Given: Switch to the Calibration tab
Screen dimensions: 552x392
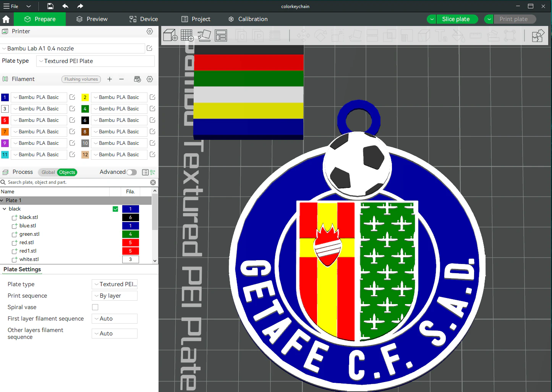Looking at the screenshot, I should [x=248, y=19].
